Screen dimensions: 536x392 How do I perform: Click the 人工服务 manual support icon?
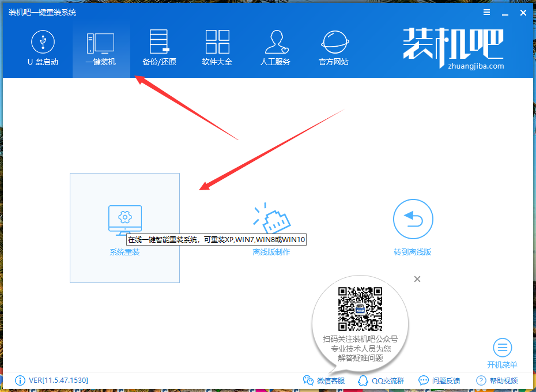tap(275, 46)
